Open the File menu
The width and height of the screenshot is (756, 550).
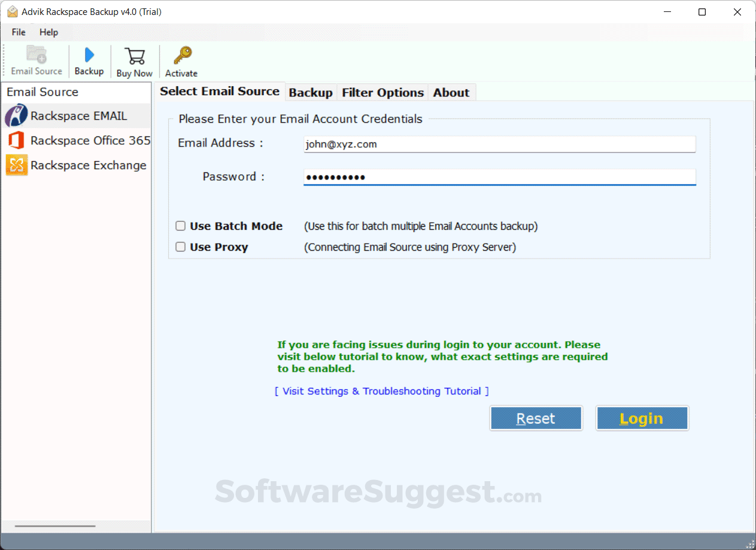click(18, 32)
